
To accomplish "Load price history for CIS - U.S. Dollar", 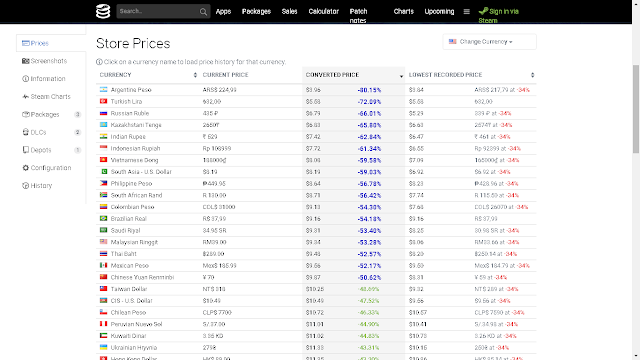I will 131,301.
